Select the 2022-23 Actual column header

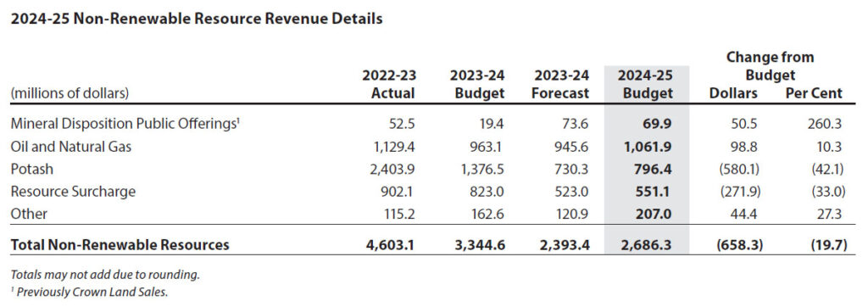[x=389, y=84]
